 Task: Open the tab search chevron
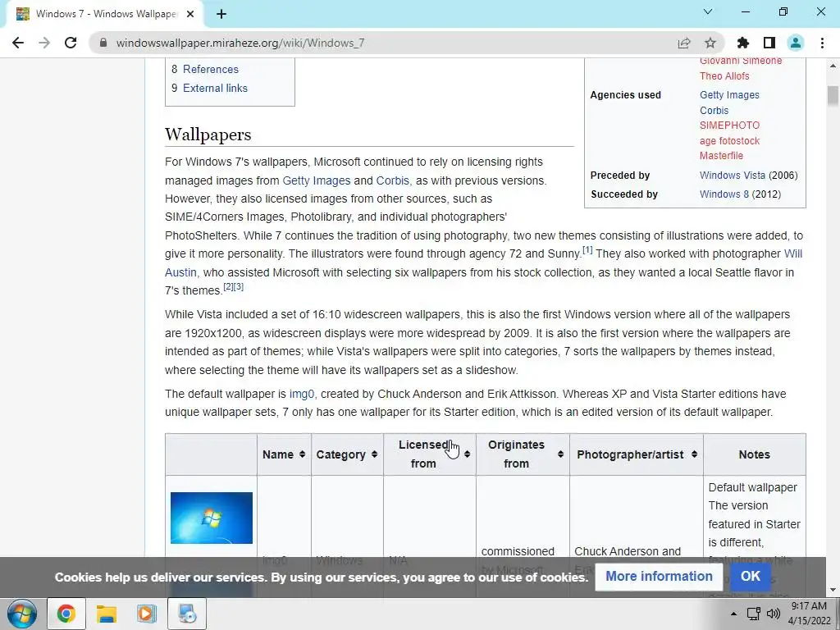[708, 11]
